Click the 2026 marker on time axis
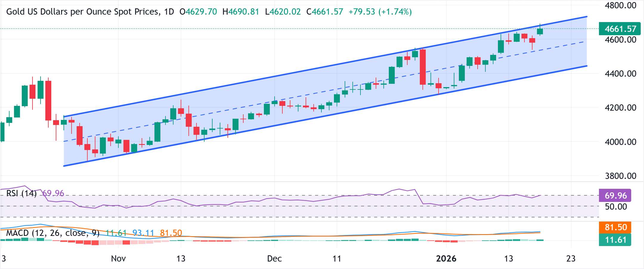Image resolution: width=644 pixels, height=269 pixels. 447,259
